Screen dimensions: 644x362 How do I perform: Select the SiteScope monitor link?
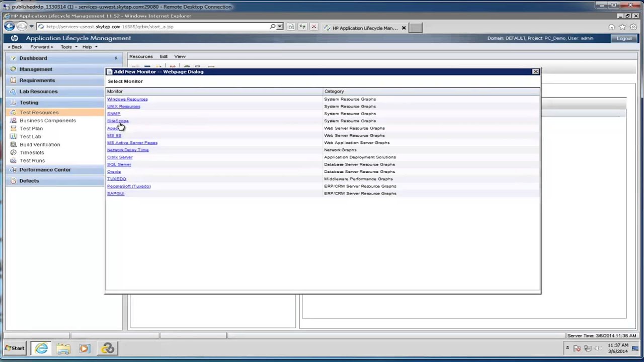(x=118, y=121)
